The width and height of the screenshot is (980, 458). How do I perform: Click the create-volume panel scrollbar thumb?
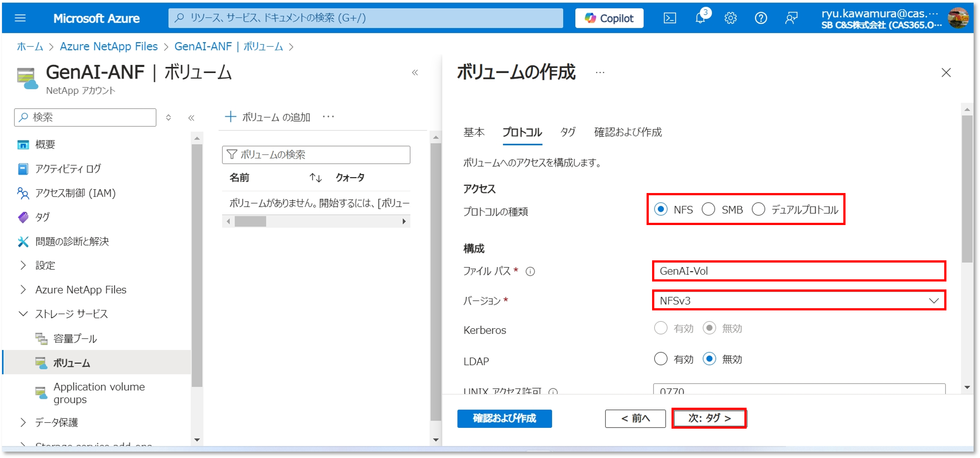(967, 189)
